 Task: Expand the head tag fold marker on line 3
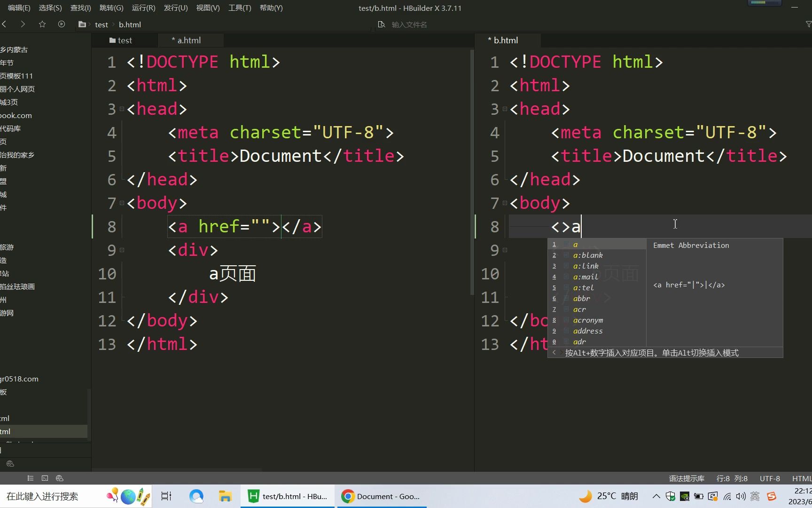(121, 109)
